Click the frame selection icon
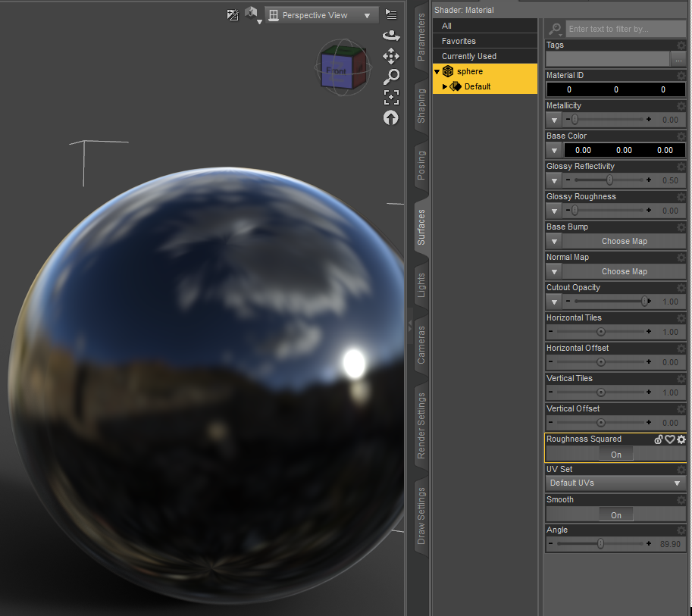 pyautogui.click(x=391, y=98)
